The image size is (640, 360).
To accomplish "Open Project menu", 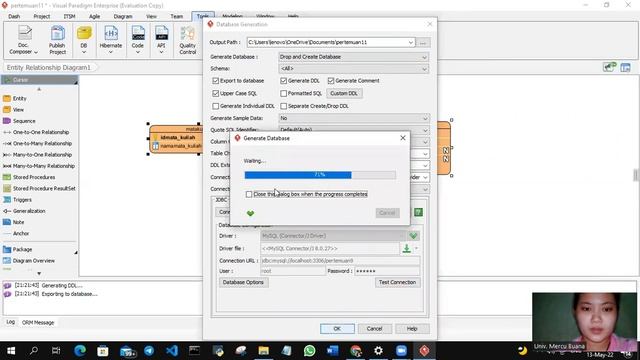I will point(42,16).
